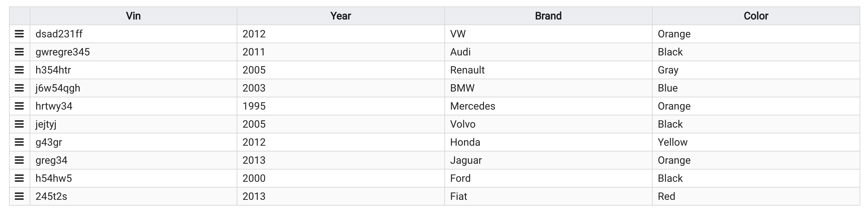Click the reorder icon for h54hw5 row

[x=19, y=178]
